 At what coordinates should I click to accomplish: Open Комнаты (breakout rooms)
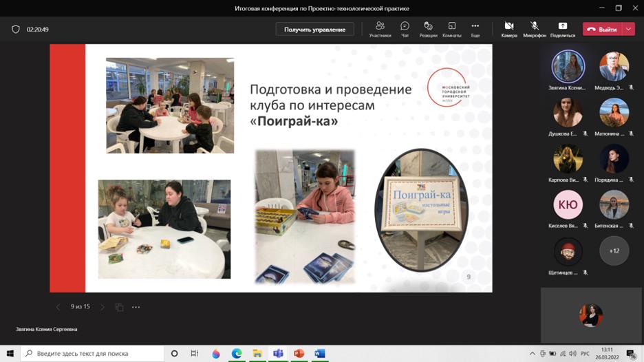click(x=451, y=29)
